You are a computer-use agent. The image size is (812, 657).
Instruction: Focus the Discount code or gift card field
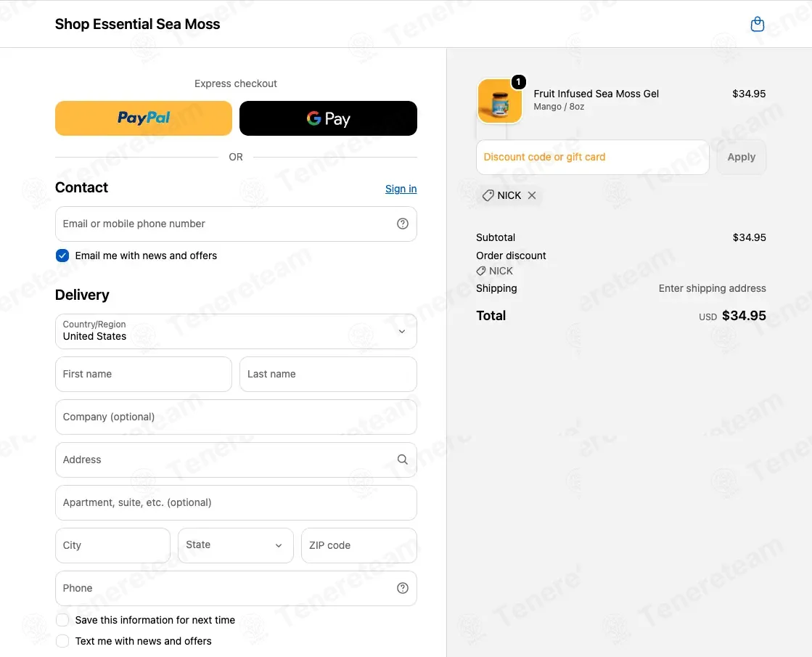(592, 157)
